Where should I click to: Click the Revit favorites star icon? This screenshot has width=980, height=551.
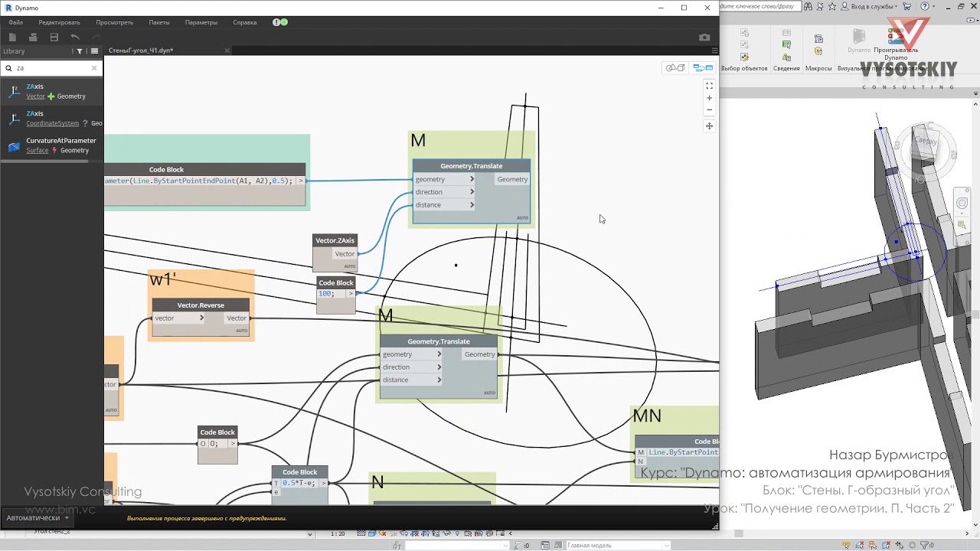coord(832,6)
